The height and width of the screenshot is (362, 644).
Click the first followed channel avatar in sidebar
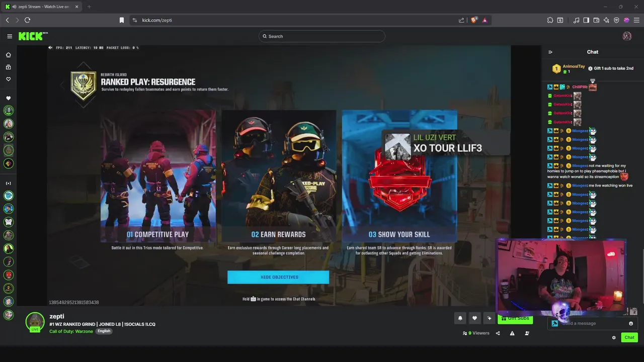8,110
